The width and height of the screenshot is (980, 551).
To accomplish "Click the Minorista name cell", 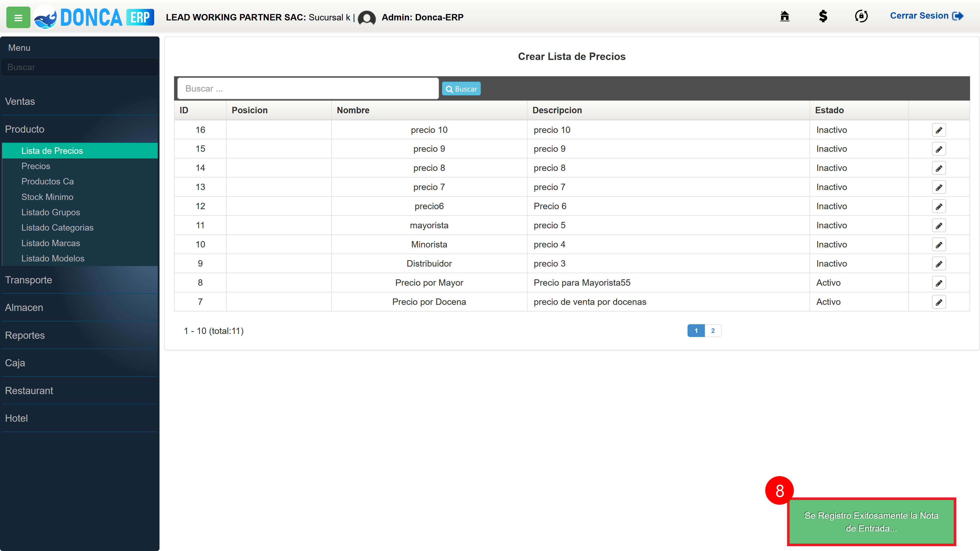I will coord(429,245).
